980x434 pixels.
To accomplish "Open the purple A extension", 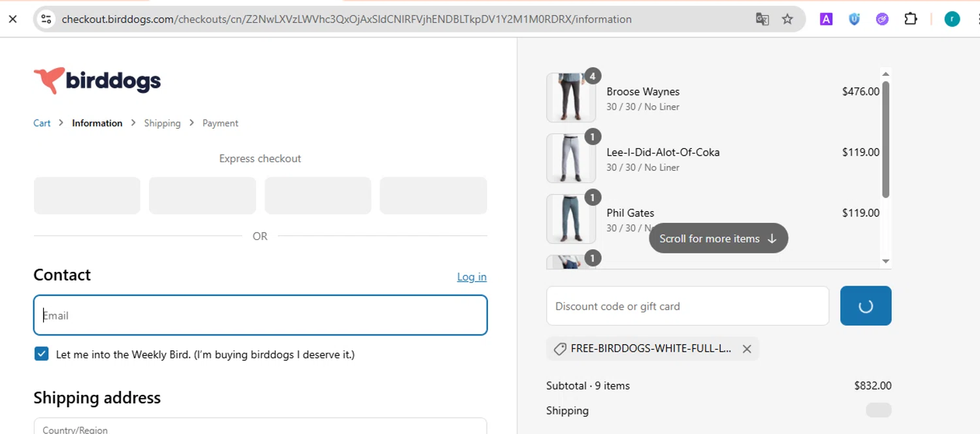I will (x=826, y=19).
